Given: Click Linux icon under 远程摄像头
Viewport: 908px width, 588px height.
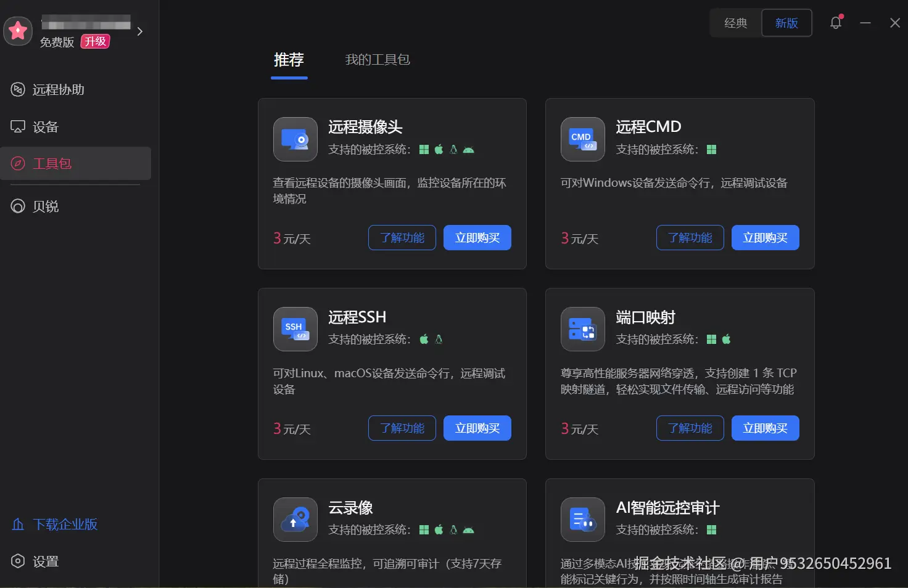Looking at the screenshot, I should [x=453, y=150].
